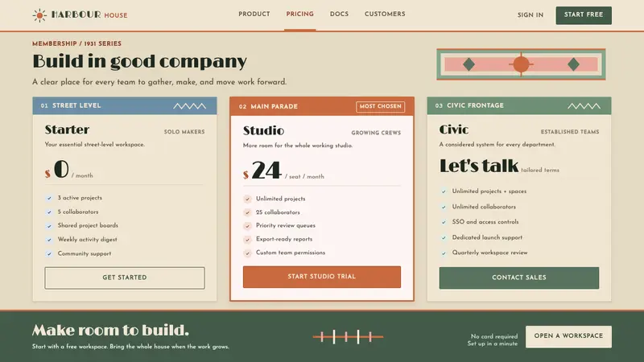This screenshot has width=644, height=362.
Task: Click the '03 Civic Frontage' header label
Action: (469, 105)
